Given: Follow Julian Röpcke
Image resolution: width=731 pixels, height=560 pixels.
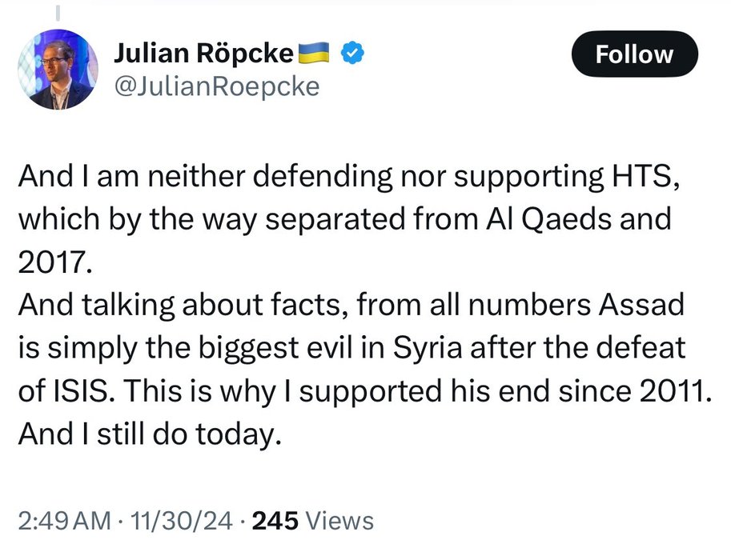Looking at the screenshot, I should (x=635, y=54).
